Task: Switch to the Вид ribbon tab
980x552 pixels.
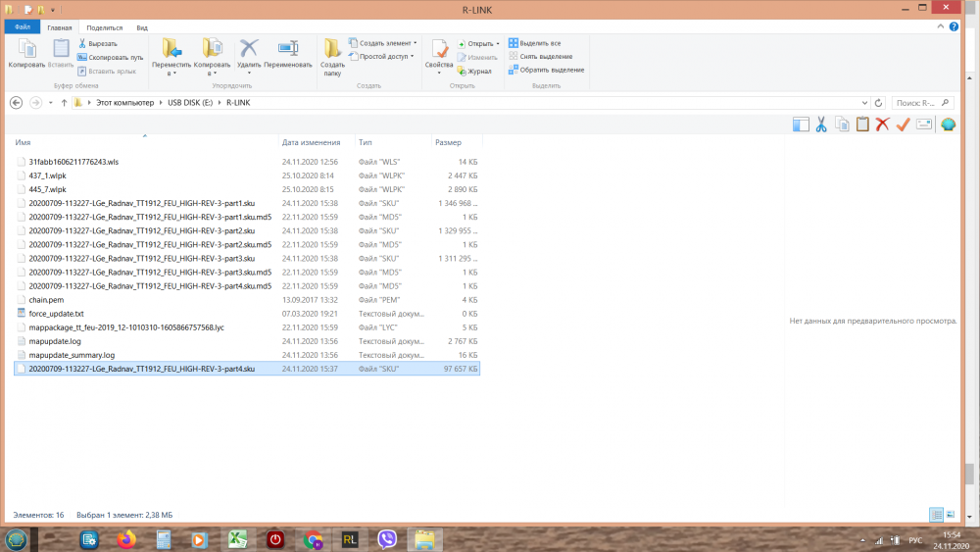Action: (142, 27)
